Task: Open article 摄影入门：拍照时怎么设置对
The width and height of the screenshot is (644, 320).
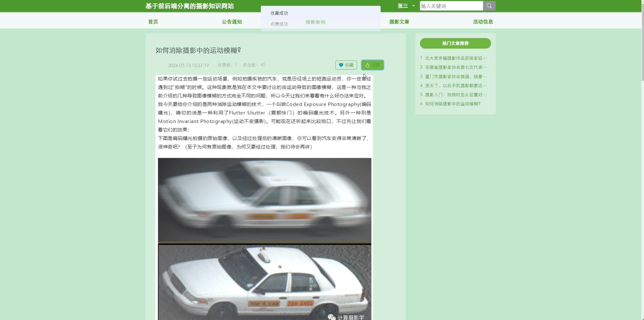Action: click(x=455, y=95)
